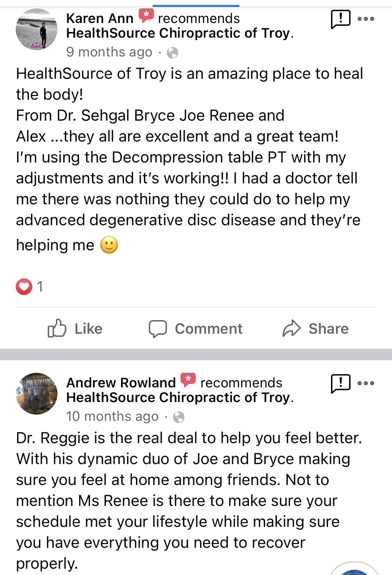Click globe privacy icon on Andrew Rowland's post
Screen dimensions: 392x575
[179, 417]
